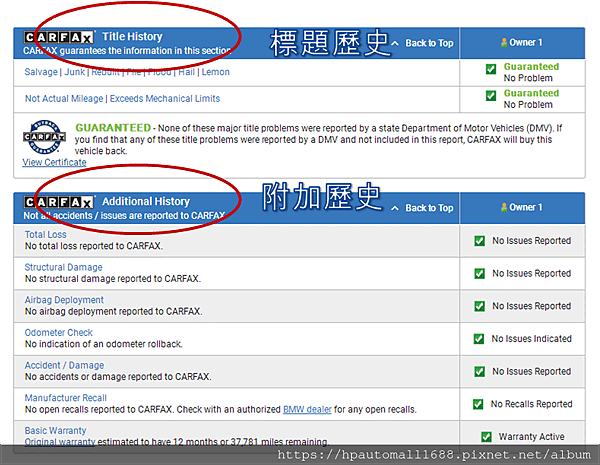Viewport: 600px width, 465px height.
Task: Open the Manufacturer Recall link
Action: (66, 398)
